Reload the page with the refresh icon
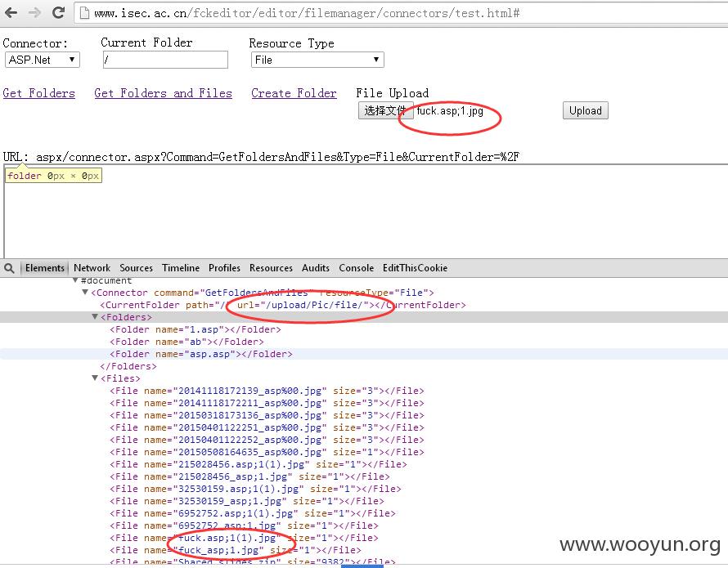This screenshot has width=728, height=568. (x=59, y=12)
